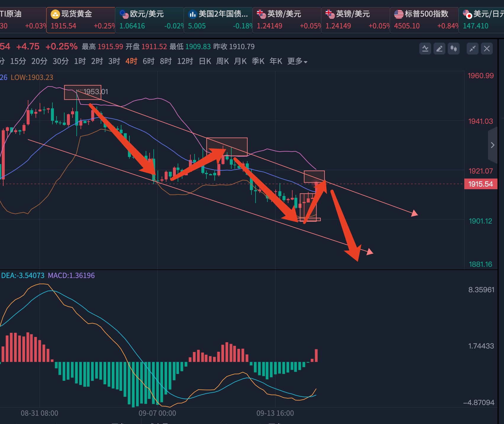This screenshot has width=504, height=424.
Task: Click the +4.75 price change figure
Action: (x=28, y=46)
